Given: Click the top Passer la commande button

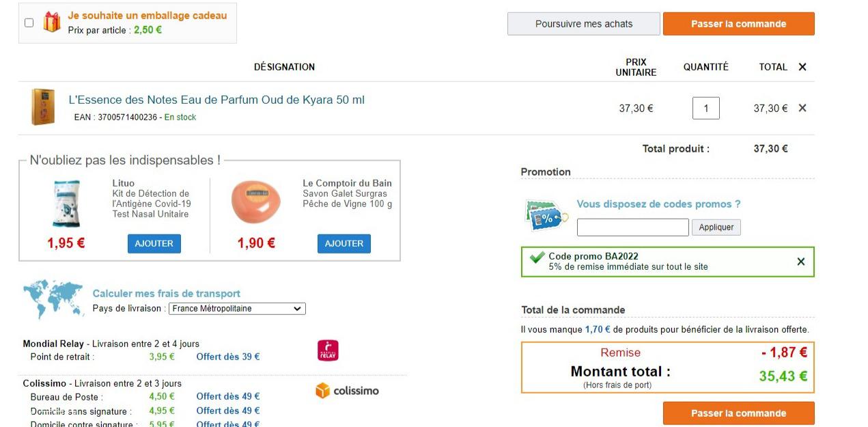Looking at the screenshot, I should (x=738, y=24).
